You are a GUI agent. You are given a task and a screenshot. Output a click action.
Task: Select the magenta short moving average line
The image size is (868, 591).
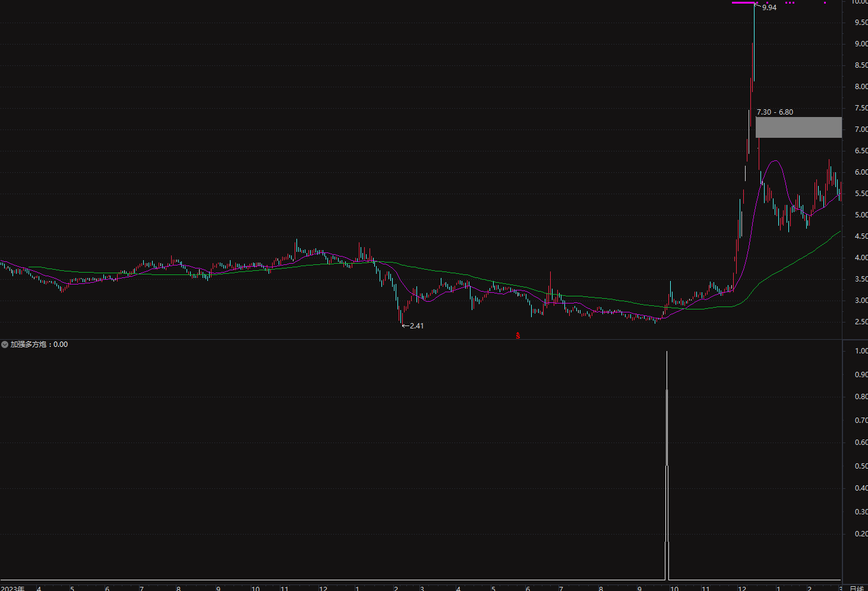(774, 161)
